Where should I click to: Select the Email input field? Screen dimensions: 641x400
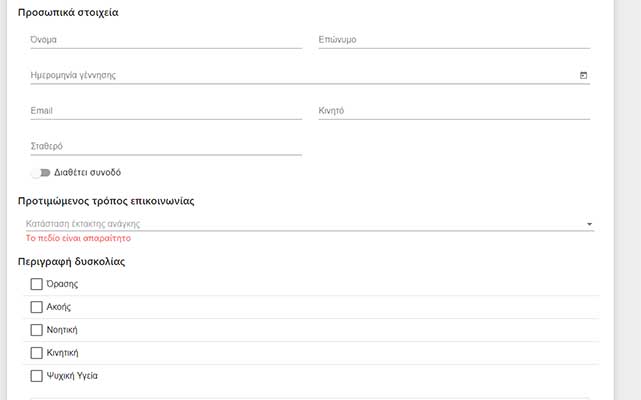point(166,111)
